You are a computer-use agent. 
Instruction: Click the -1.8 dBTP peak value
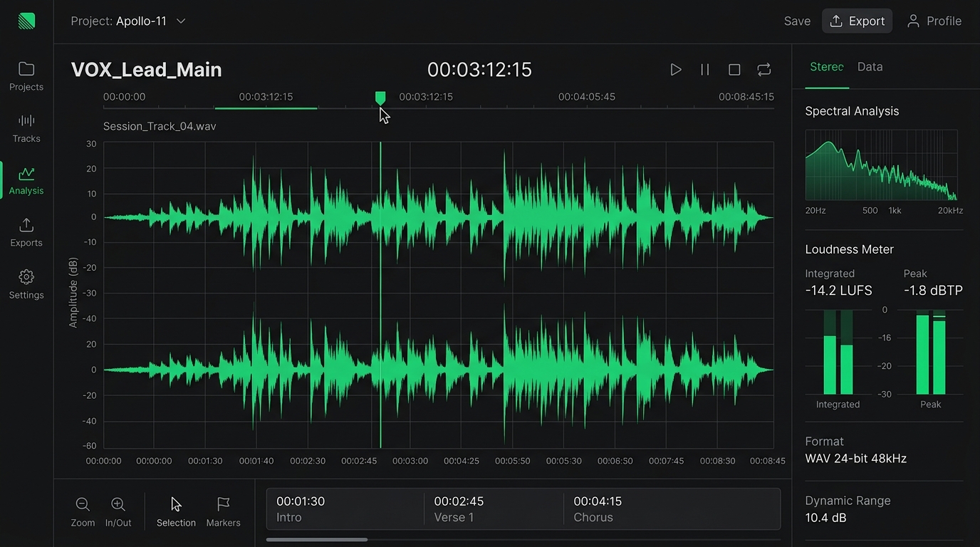pyautogui.click(x=933, y=291)
